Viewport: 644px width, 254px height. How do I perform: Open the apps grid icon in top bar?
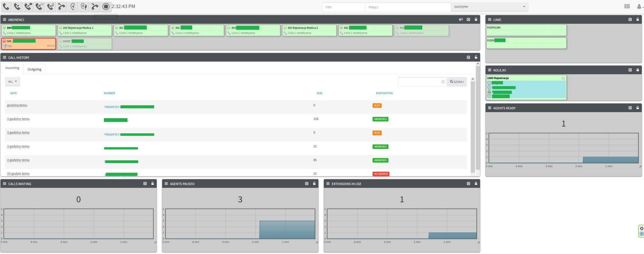point(627,6)
